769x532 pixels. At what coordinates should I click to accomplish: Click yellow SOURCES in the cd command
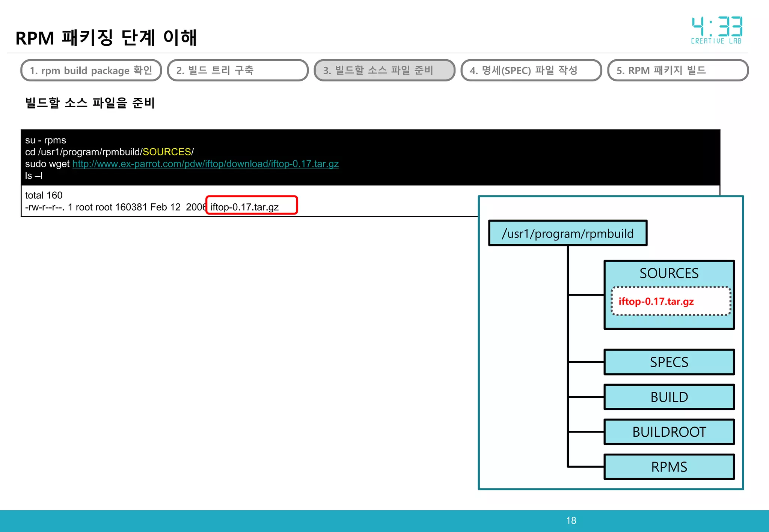[x=167, y=152]
